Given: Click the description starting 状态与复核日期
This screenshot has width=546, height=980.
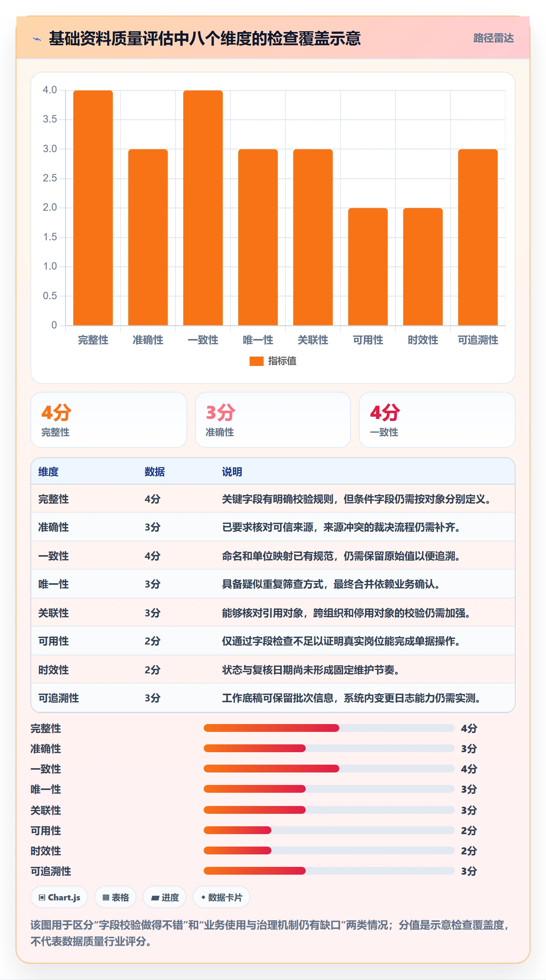Looking at the screenshot, I should [311, 670].
